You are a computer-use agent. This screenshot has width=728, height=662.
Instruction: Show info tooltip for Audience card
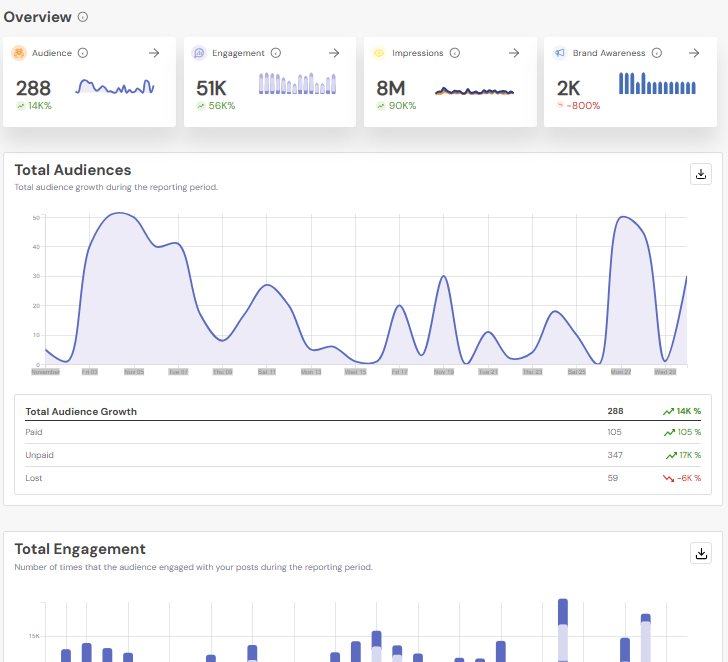83,53
